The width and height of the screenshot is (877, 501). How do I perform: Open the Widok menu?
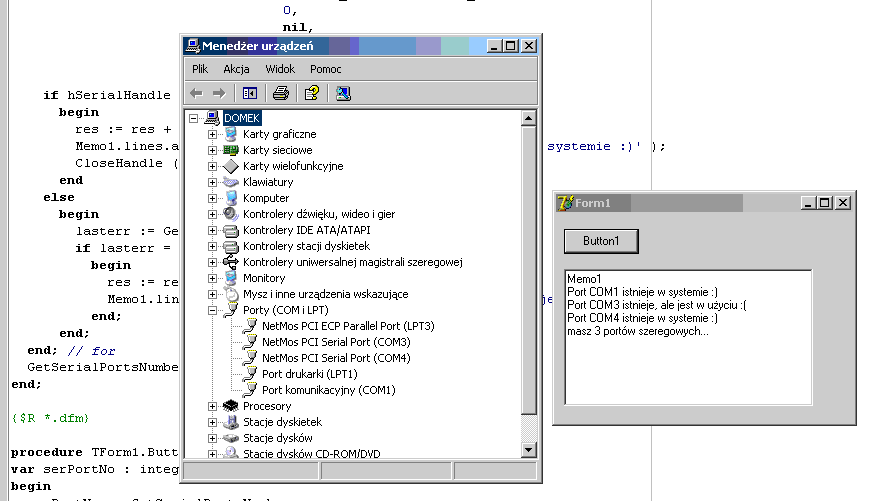[280, 69]
